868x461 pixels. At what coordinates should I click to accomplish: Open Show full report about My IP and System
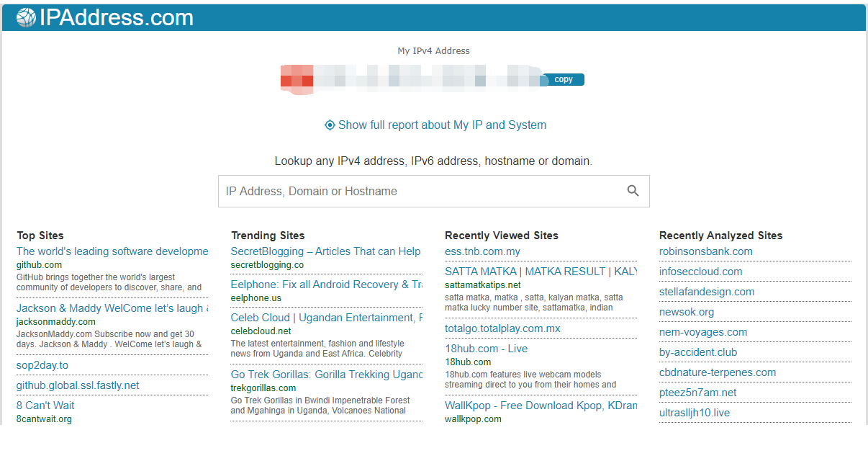point(442,125)
